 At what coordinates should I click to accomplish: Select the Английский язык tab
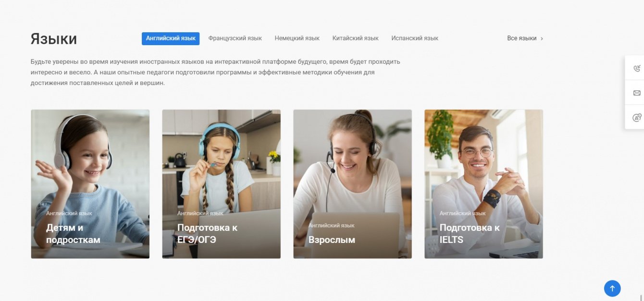click(x=171, y=38)
